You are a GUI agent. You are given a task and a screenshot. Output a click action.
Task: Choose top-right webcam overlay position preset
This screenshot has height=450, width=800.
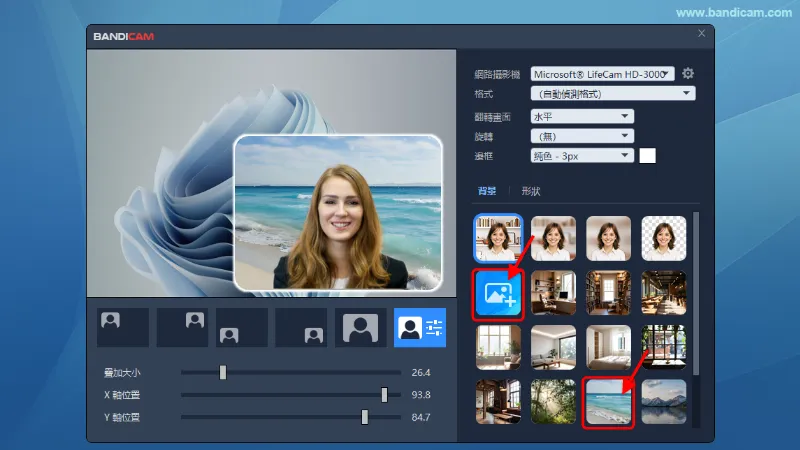[182, 328]
